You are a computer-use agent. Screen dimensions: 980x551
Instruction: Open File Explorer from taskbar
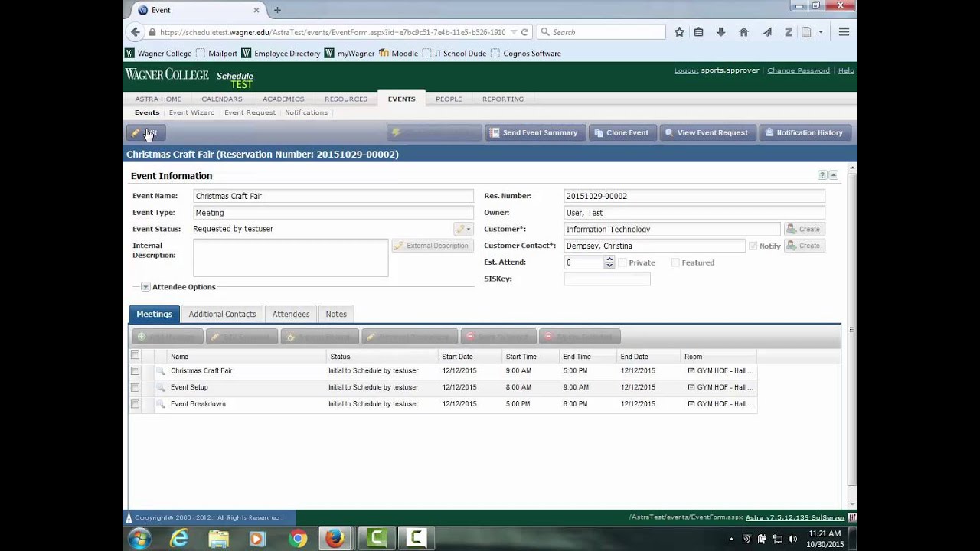coord(218,539)
